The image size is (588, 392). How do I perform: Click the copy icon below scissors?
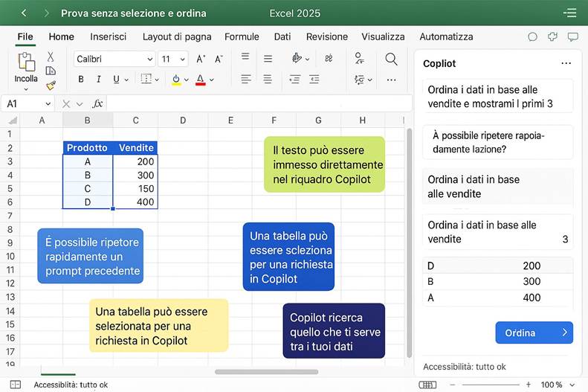[x=51, y=71]
